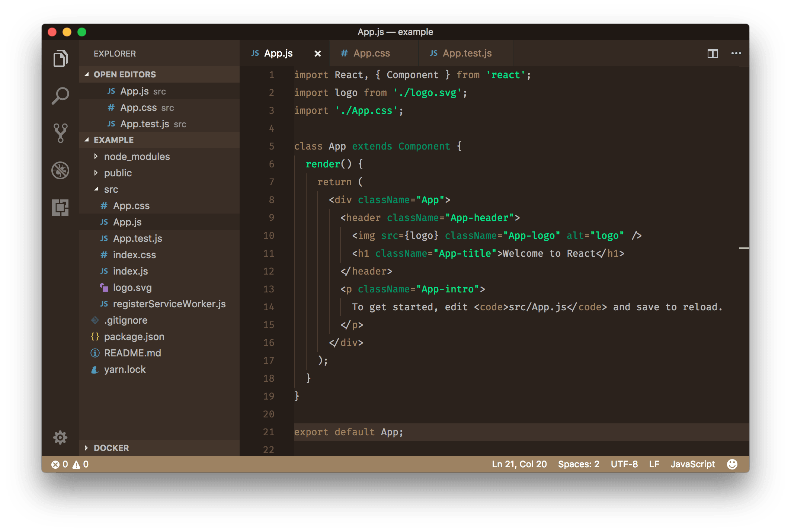Change language mode JavaScript in status bar
Viewport: 791px width, 532px height.
click(692, 464)
